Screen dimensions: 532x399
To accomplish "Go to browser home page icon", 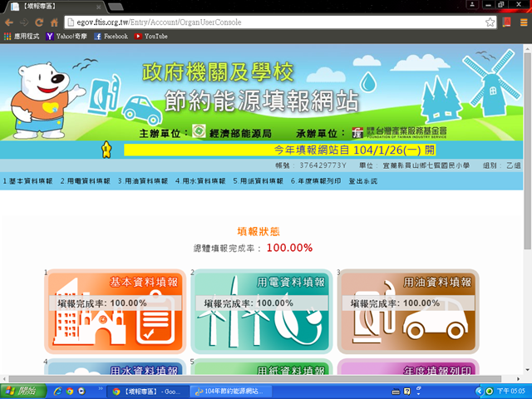I will pos(54,22).
